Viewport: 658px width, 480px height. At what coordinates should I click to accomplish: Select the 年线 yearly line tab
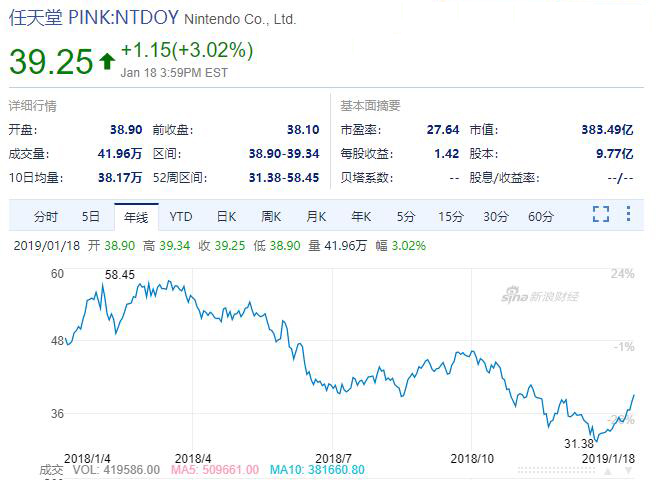(136, 216)
